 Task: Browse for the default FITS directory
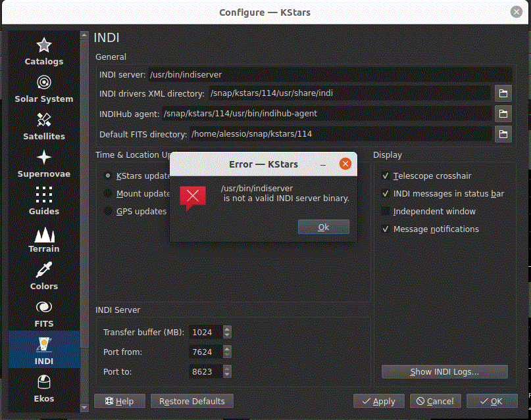[503, 134]
